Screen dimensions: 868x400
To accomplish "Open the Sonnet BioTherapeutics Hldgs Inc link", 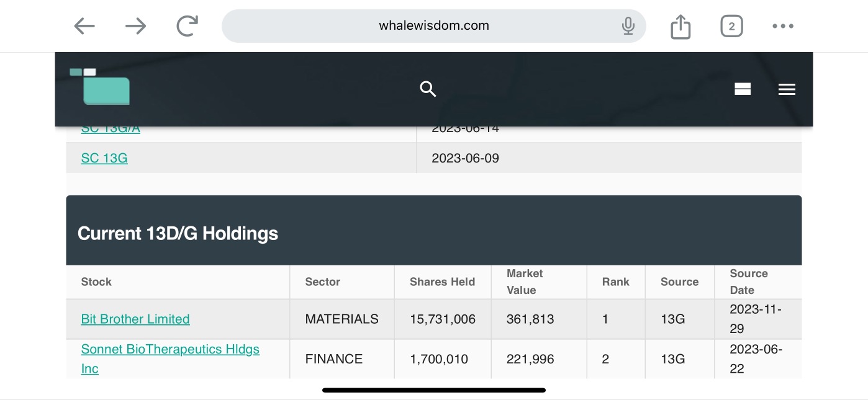I will pyautogui.click(x=170, y=359).
